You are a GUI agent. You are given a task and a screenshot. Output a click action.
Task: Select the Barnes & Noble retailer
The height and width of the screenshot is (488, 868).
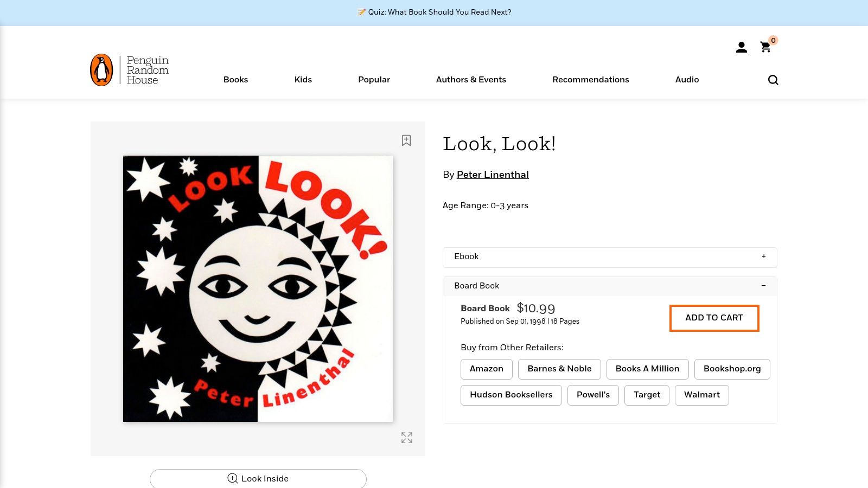click(x=559, y=369)
